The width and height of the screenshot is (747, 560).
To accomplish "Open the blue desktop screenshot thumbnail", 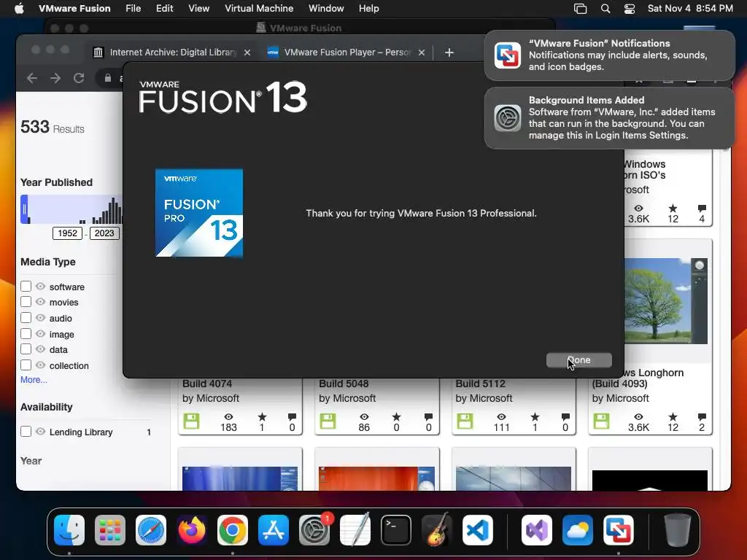I will (239, 478).
